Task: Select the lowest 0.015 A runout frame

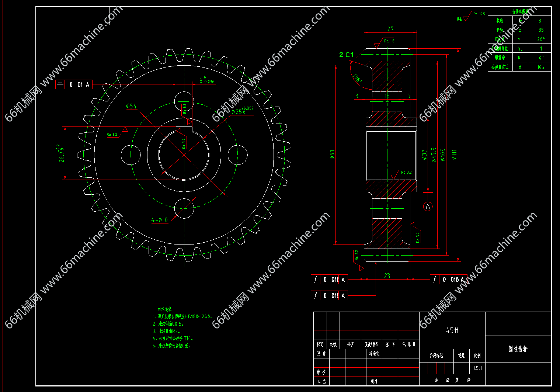Action: 329,295
